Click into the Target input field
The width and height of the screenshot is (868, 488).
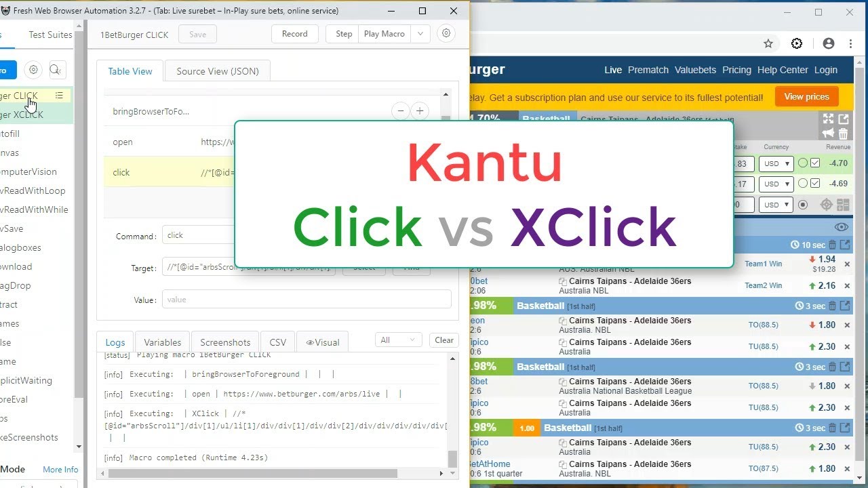(248, 267)
